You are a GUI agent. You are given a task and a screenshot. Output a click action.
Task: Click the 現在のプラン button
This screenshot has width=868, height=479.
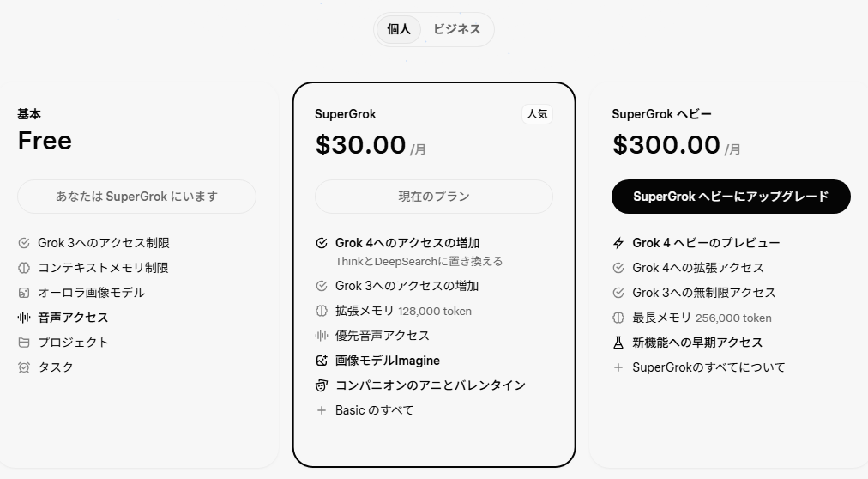pyautogui.click(x=434, y=197)
